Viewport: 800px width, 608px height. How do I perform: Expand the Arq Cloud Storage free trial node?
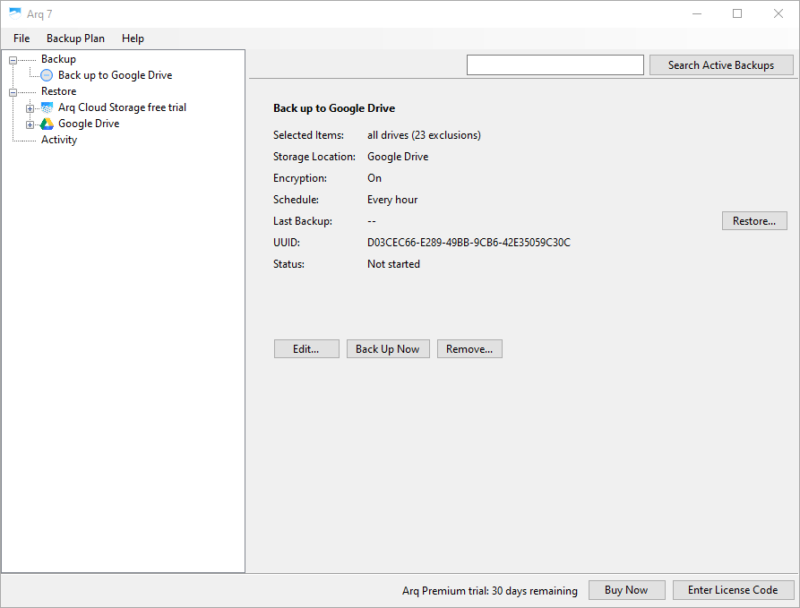[x=28, y=107]
